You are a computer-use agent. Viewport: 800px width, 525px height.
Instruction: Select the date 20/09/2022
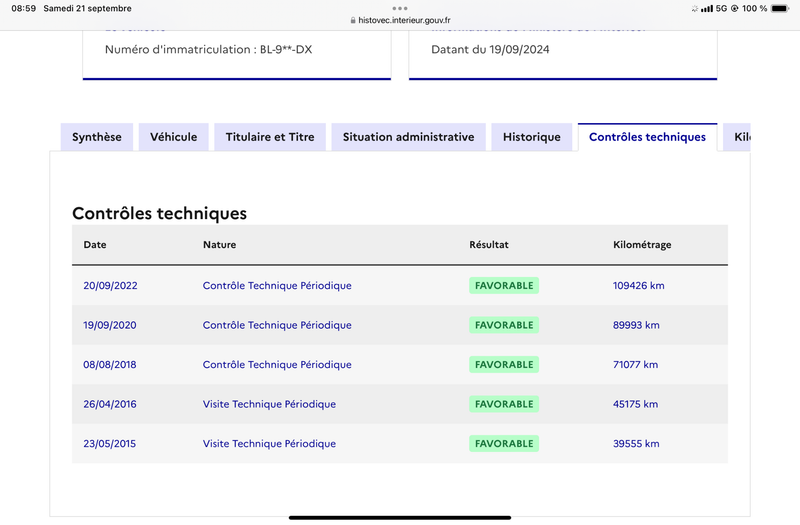(110, 285)
